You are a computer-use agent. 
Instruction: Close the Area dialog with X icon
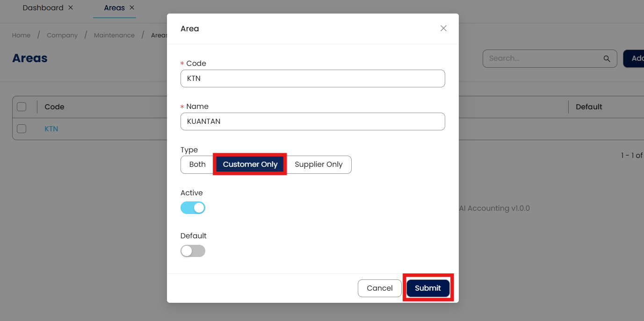point(443,29)
